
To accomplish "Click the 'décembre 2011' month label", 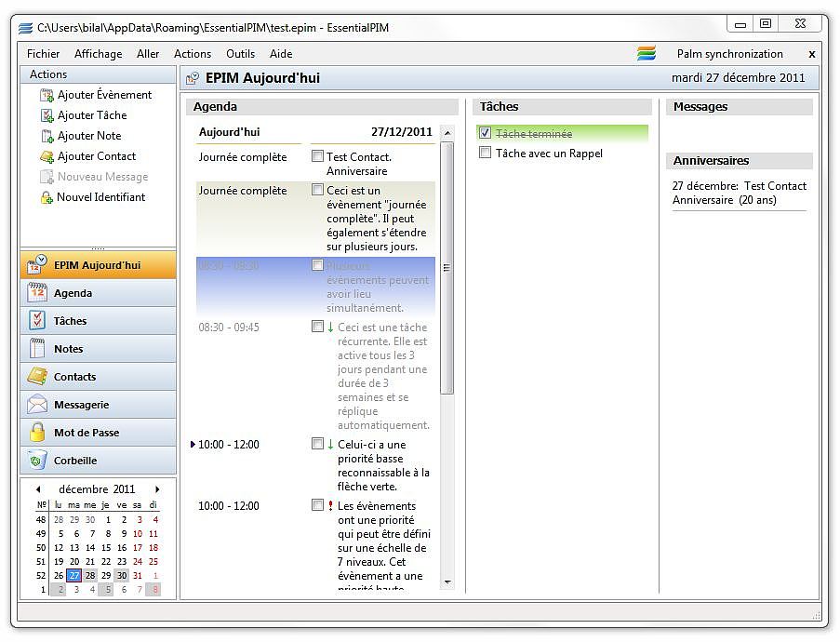I will [97, 489].
